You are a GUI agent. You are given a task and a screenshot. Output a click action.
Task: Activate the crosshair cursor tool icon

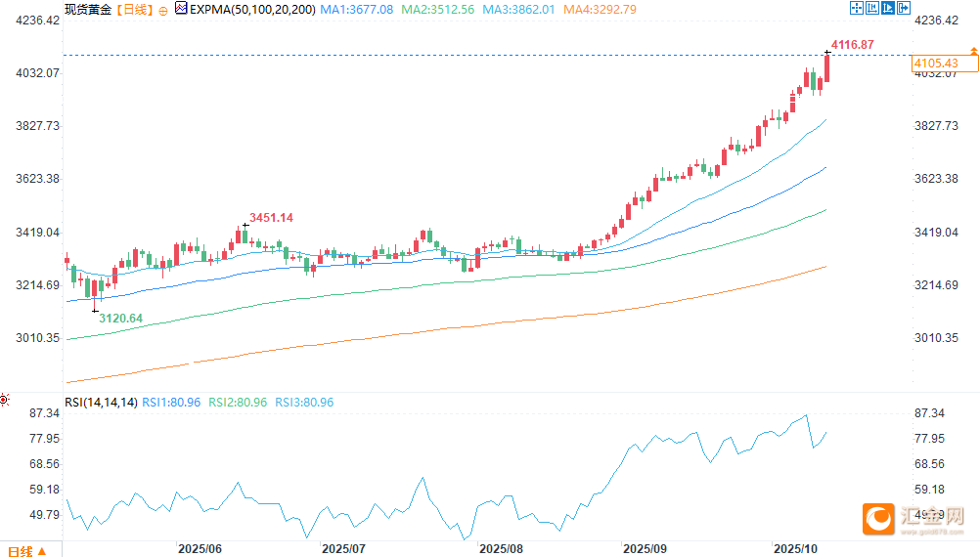pos(857,8)
